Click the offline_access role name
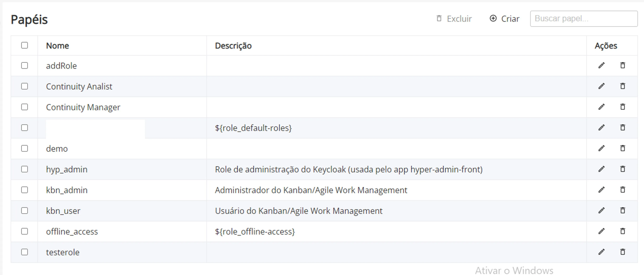 click(x=72, y=232)
